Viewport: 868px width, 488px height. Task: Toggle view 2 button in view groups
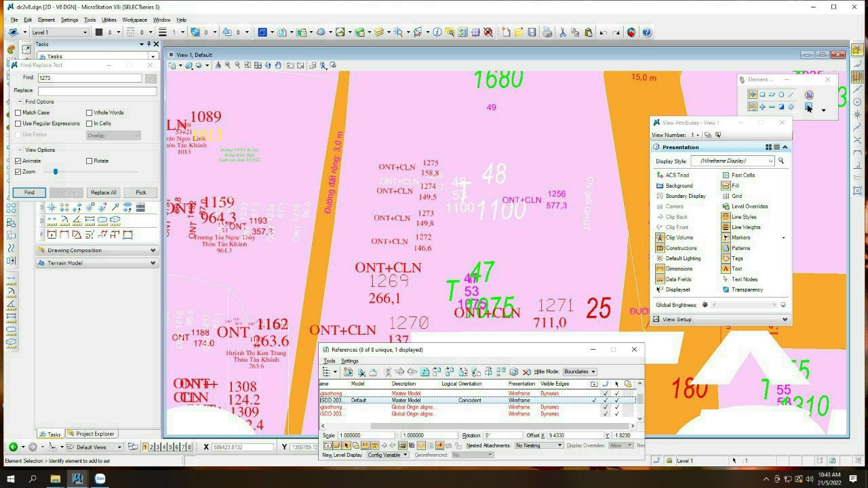[x=152, y=447]
